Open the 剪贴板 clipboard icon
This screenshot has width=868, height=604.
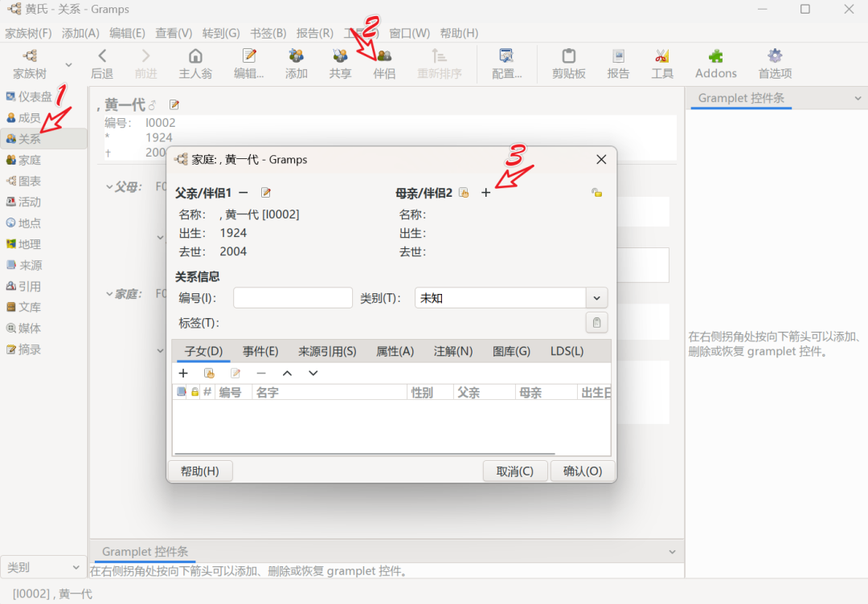point(568,63)
